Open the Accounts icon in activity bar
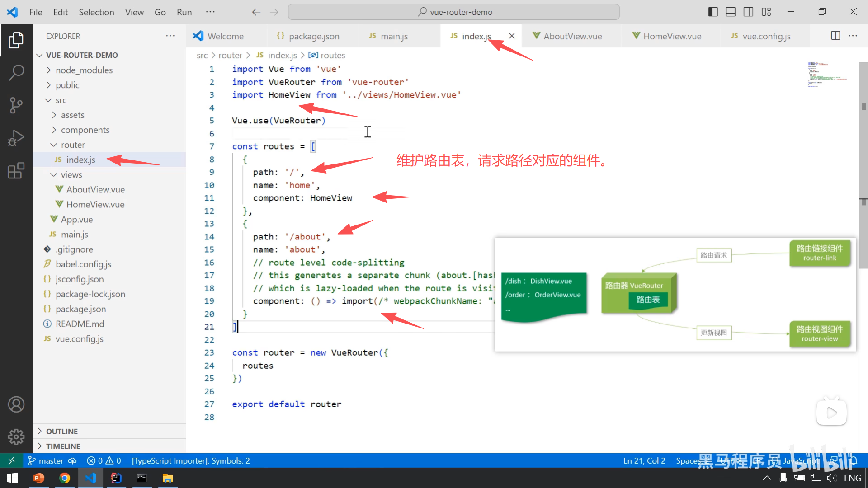This screenshot has width=868, height=488. click(16, 404)
